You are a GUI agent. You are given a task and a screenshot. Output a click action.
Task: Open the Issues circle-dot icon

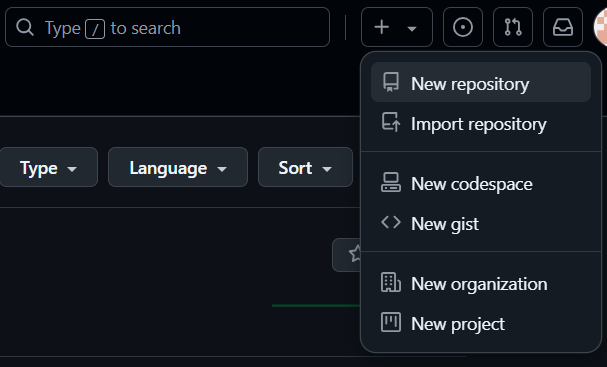[x=463, y=27]
